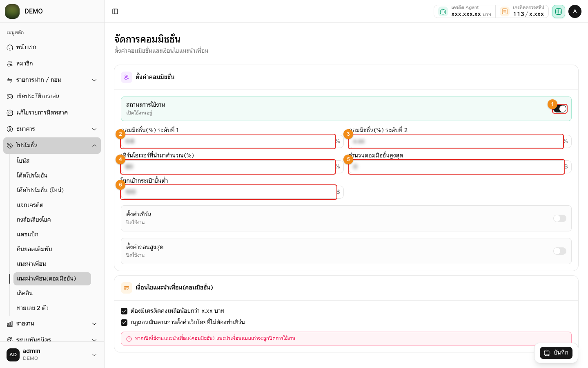Uncheck ต้องมีเครดิตคงเหลือน้อยกว่า x.xx บาท checkbox
Screen dimensions: 588x368
[x=124, y=311]
